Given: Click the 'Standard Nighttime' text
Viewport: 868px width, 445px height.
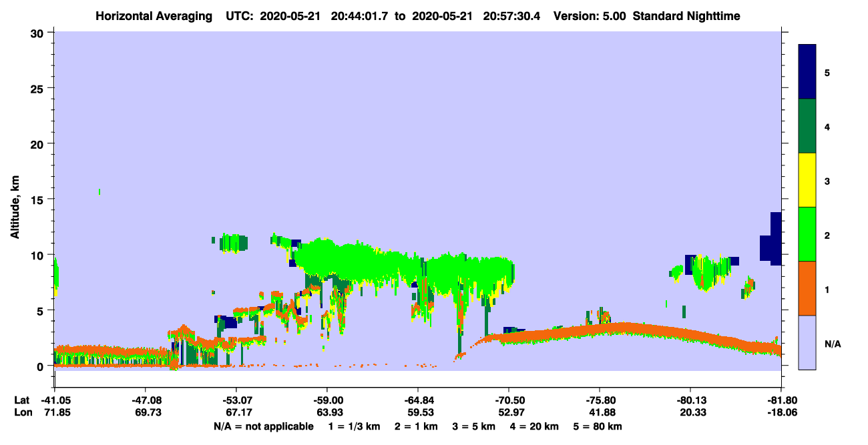Looking at the screenshot, I should pyautogui.click(x=686, y=16).
